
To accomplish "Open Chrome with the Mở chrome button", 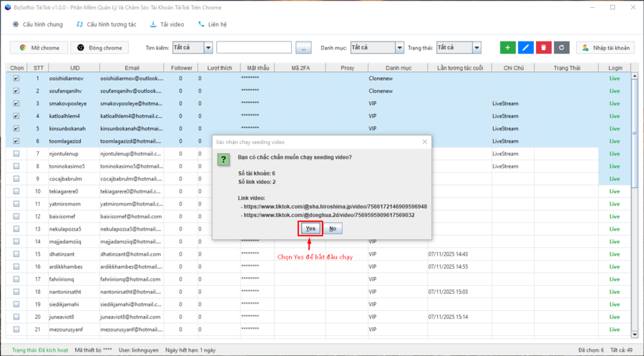I will pyautogui.click(x=39, y=47).
